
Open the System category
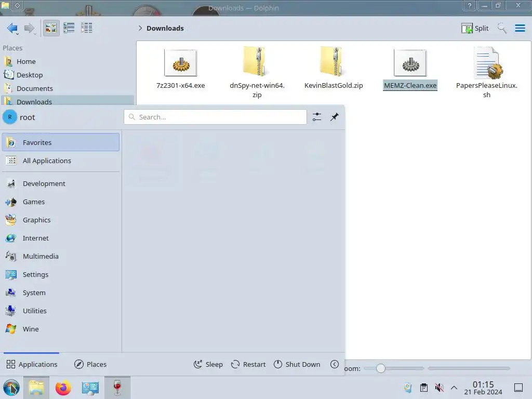click(x=61, y=292)
